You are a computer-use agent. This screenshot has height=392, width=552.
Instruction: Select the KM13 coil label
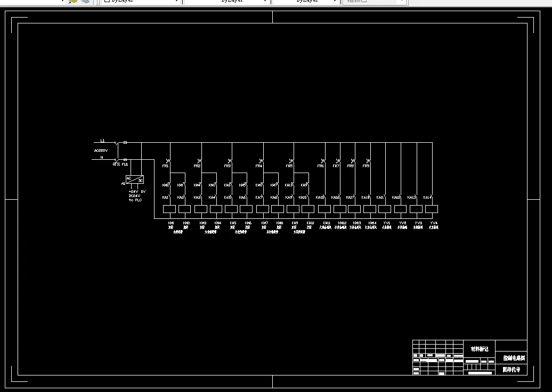point(357,223)
